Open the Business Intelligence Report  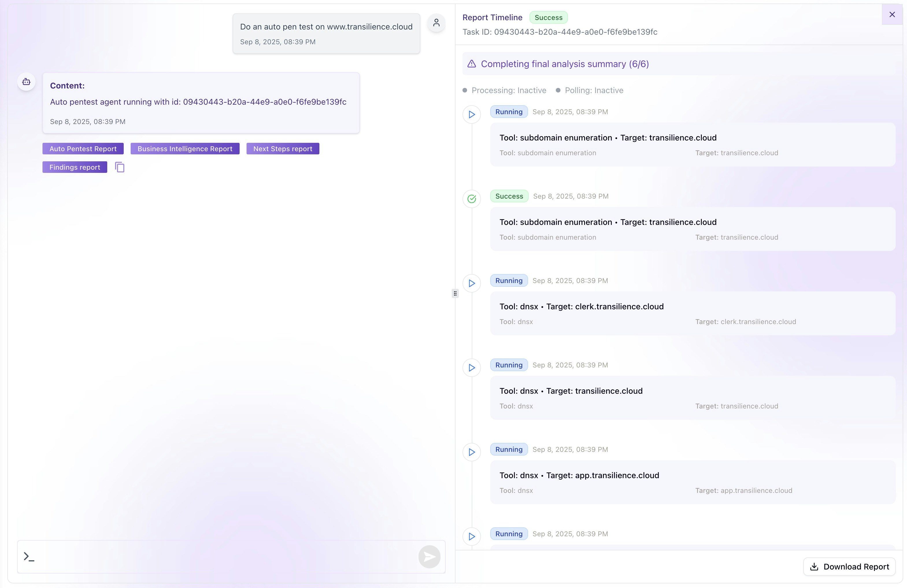185,149
